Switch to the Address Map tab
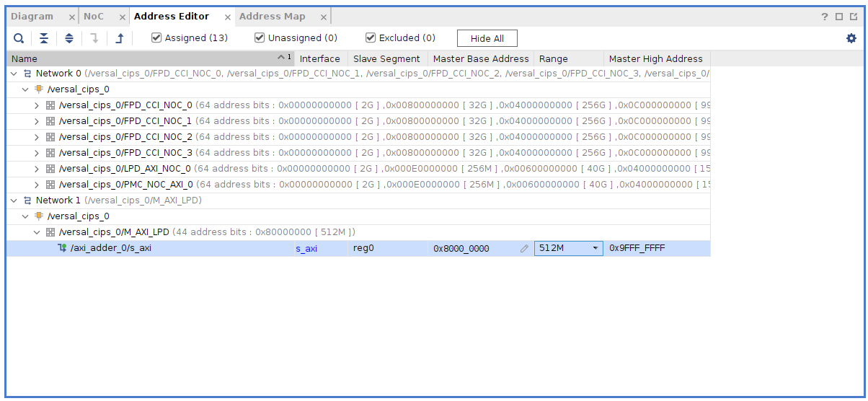Screen dimensions: 868x401 point(273,17)
